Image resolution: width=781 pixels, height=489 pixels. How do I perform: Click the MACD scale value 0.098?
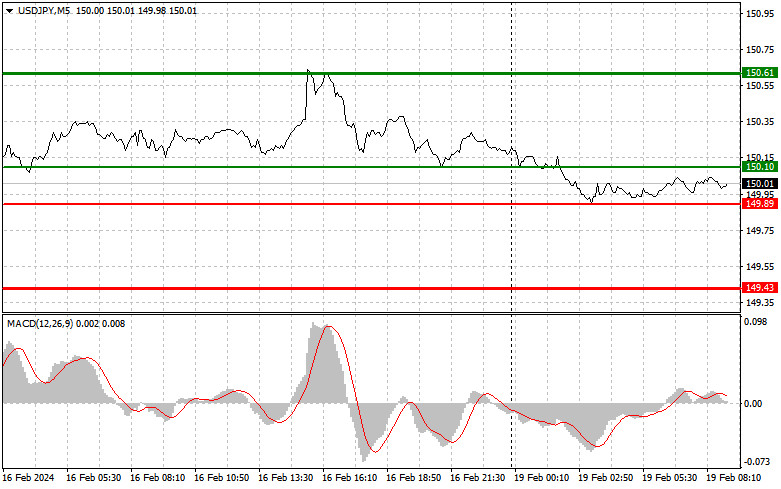[756, 322]
